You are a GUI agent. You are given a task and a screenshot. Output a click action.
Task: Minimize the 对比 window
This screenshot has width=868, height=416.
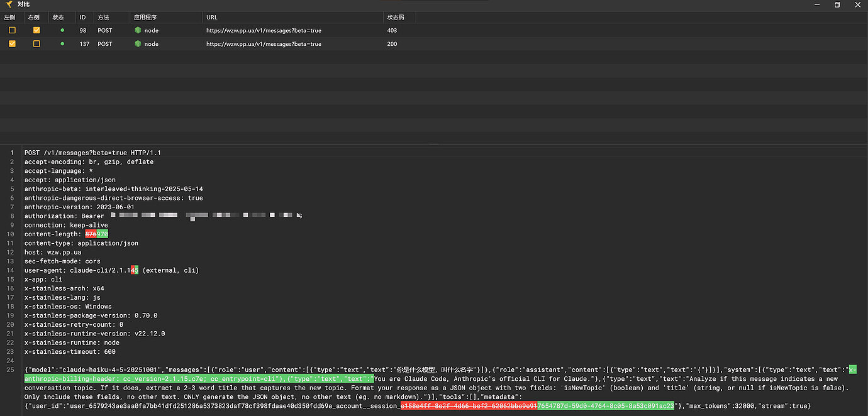pyautogui.click(x=817, y=4)
